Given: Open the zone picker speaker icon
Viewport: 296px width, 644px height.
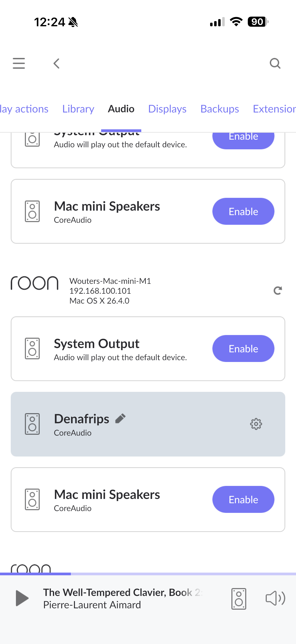Looking at the screenshot, I should point(239,599).
